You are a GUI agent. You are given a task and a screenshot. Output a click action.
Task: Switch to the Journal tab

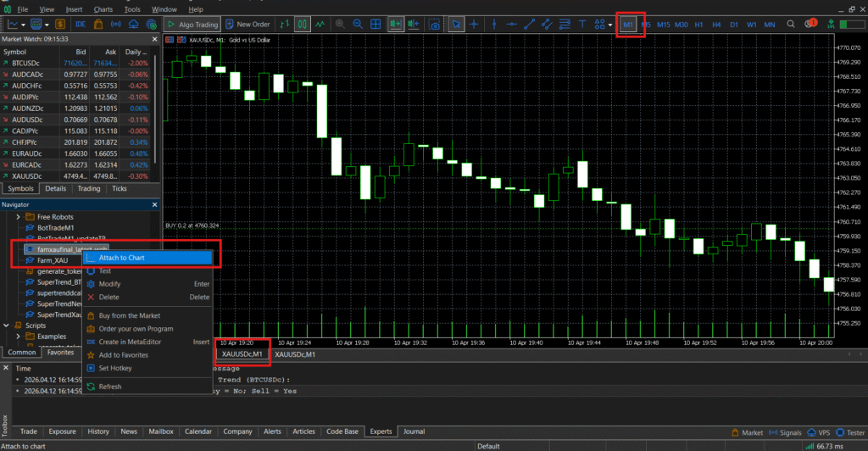coord(414,432)
